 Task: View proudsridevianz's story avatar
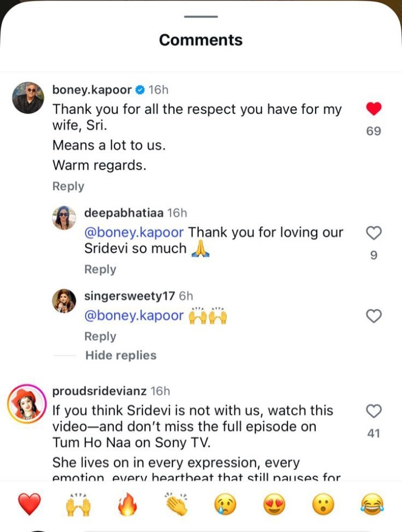coord(26,404)
